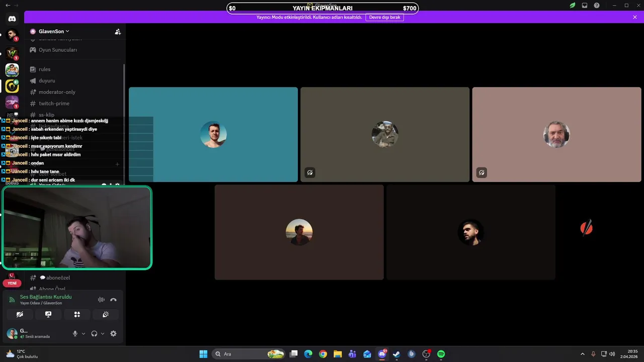The image size is (644, 362).
Task: Open the moderator-only channel
Action: (57, 92)
